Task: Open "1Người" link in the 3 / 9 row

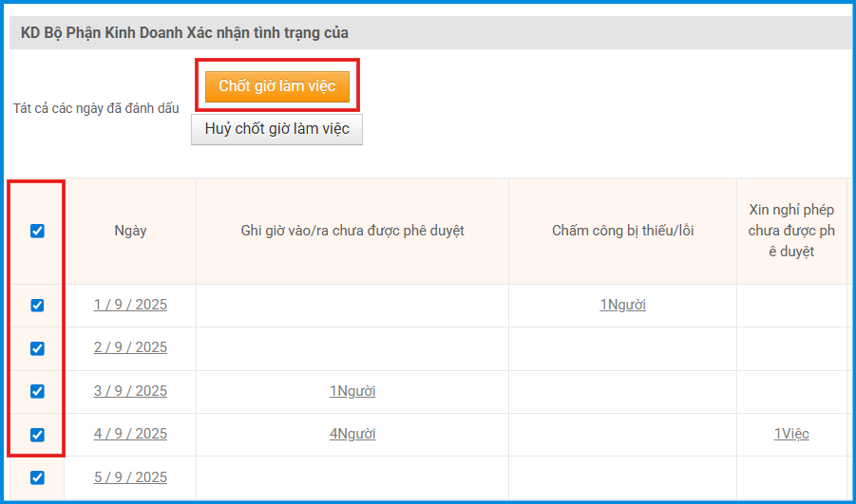Action: 352,391
